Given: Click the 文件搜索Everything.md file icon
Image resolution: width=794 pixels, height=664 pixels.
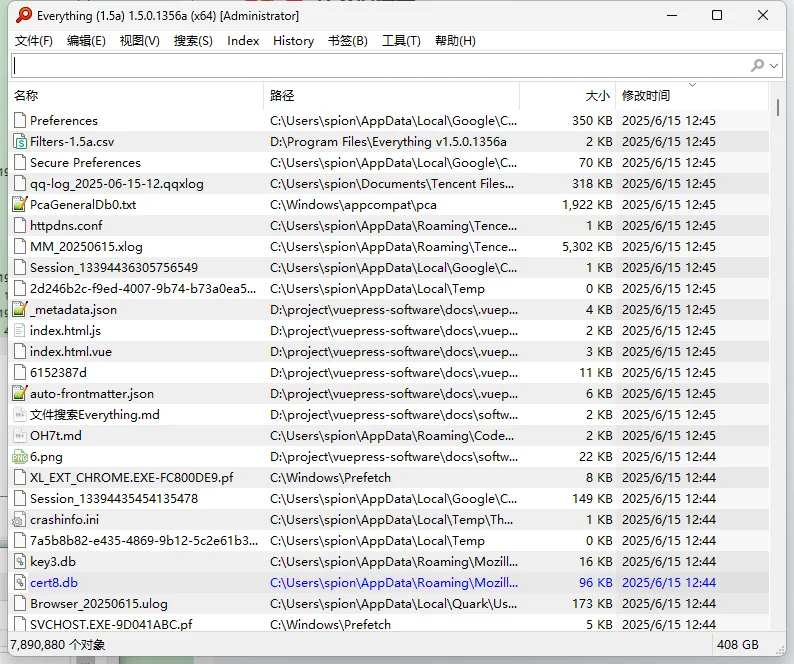Looking at the screenshot, I should point(20,415).
